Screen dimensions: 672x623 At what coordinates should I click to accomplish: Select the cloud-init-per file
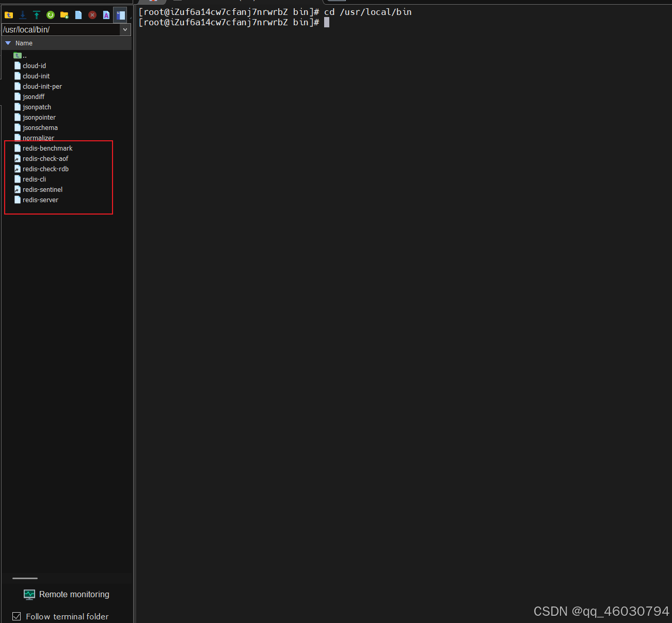click(42, 86)
